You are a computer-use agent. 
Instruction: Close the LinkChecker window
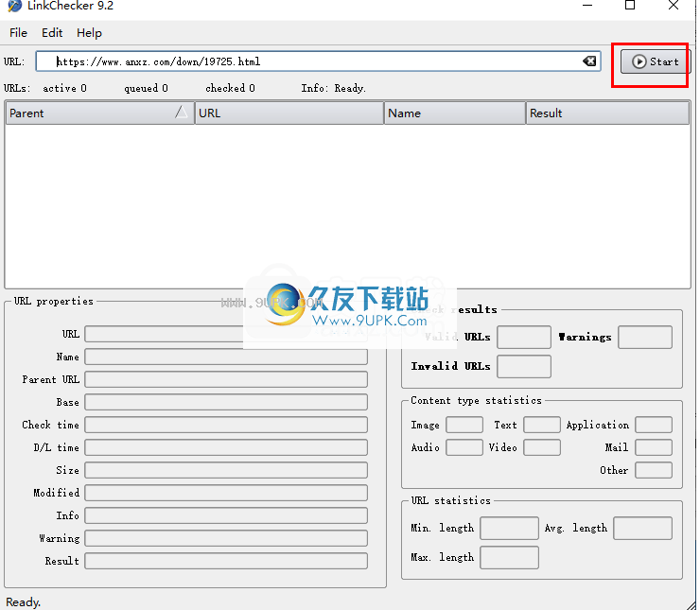[674, 6]
